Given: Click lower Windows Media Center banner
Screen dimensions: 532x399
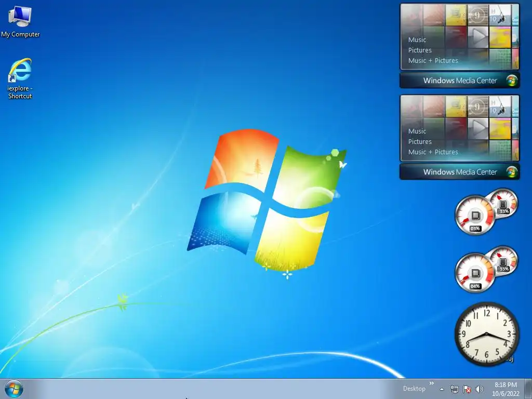Looking at the screenshot, I should pyautogui.click(x=459, y=172).
